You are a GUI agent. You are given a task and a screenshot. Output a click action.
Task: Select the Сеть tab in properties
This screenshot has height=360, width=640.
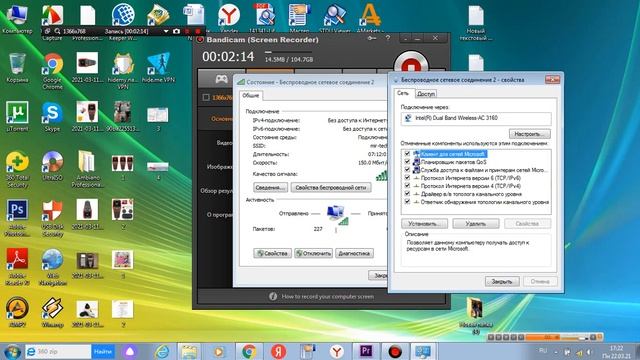[x=403, y=93]
